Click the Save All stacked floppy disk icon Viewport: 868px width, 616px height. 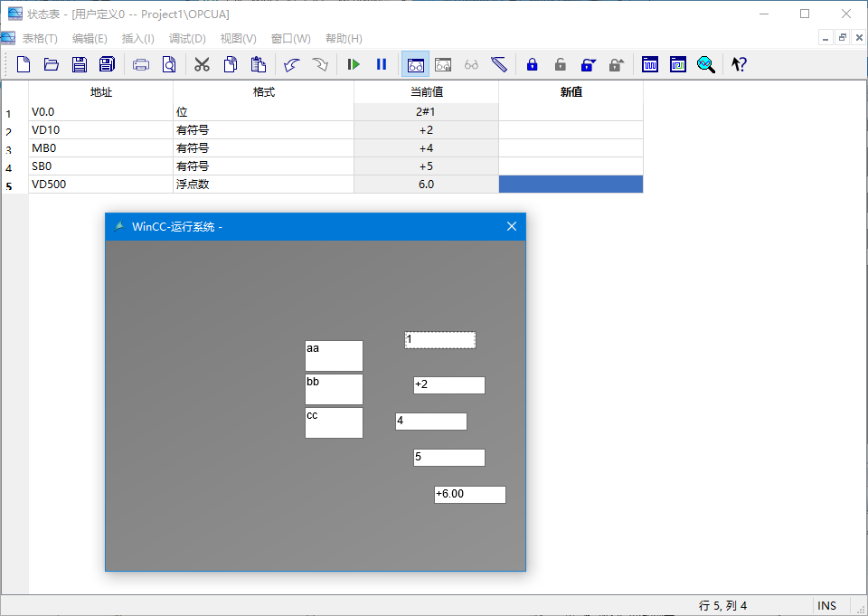pyautogui.click(x=107, y=64)
